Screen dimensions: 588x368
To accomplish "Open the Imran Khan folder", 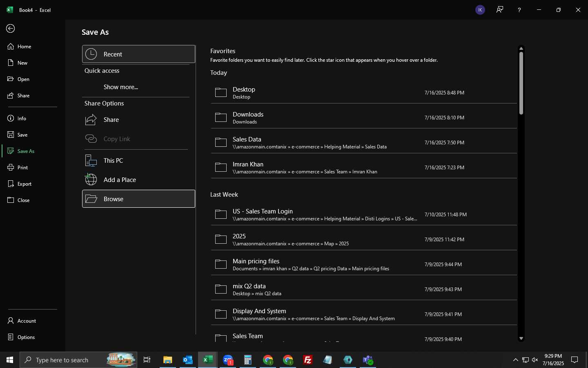I will point(364,168).
